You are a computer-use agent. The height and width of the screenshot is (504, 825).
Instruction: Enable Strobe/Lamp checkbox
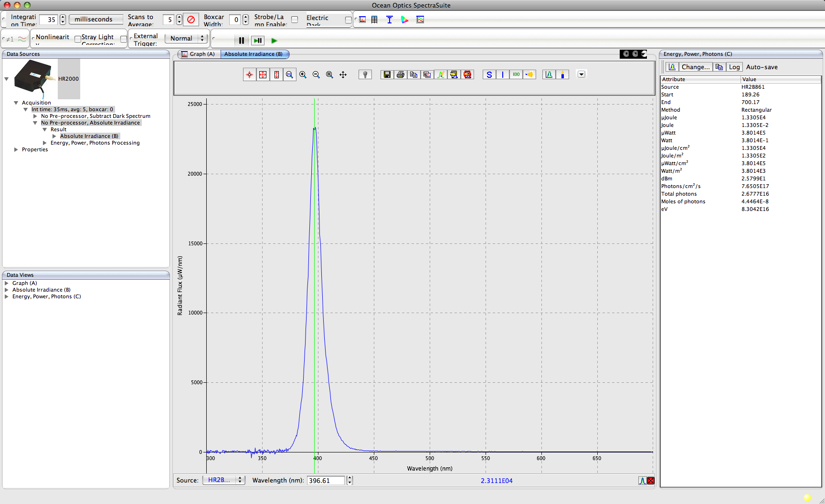[x=295, y=20]
